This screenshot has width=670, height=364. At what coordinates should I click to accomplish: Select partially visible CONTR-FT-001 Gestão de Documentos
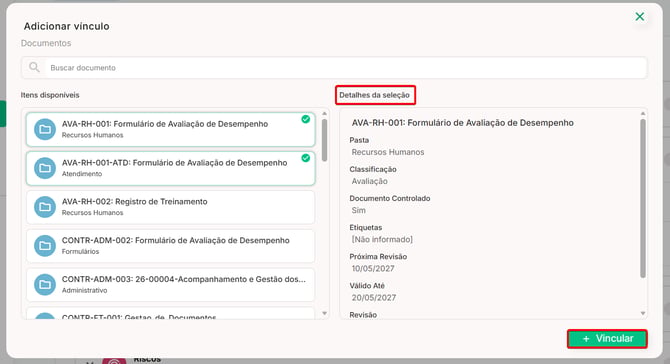(171, 314)
